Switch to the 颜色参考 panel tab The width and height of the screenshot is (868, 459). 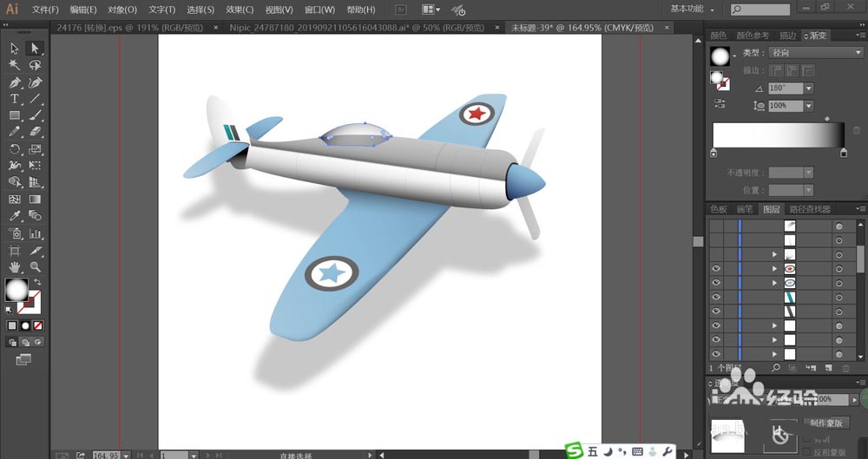752,36
